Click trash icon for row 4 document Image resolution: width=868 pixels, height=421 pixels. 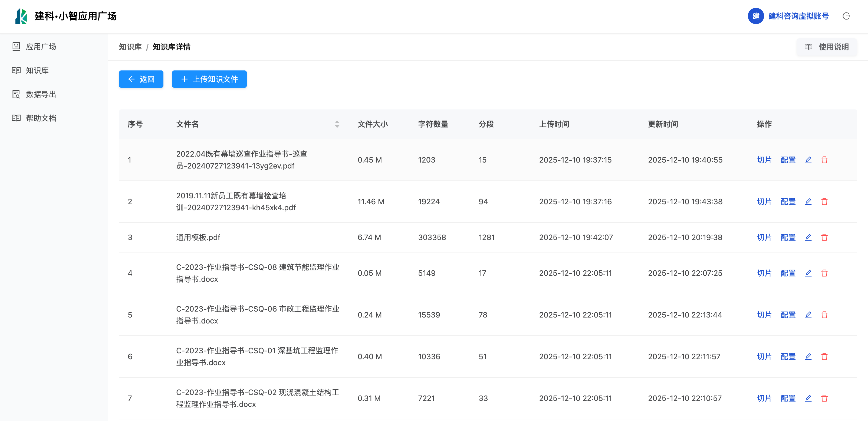click(x=824, y=273)
